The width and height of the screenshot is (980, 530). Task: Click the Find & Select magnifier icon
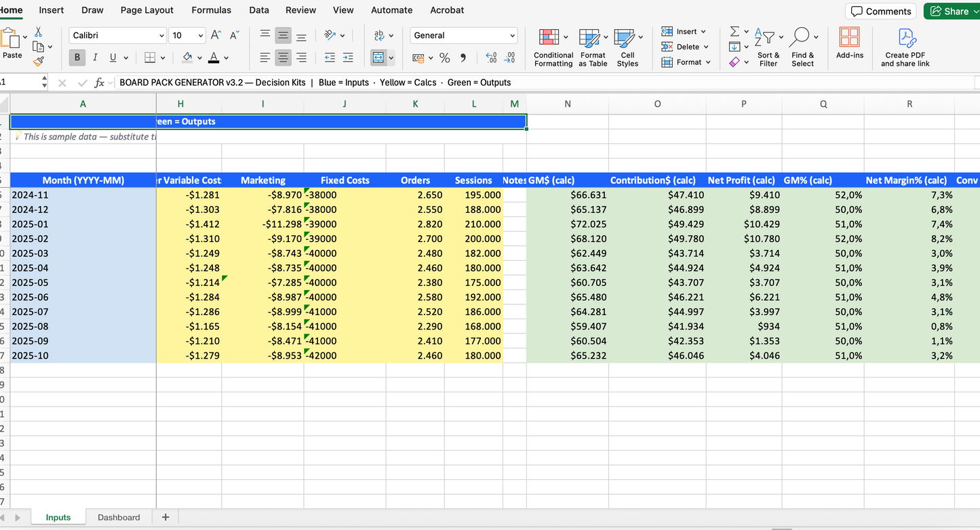pos(800,37)
